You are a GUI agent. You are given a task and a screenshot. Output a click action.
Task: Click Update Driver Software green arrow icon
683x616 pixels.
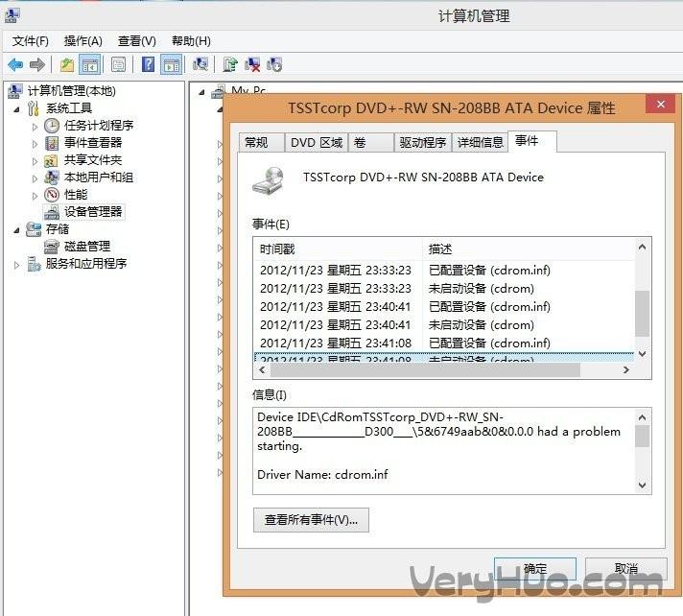tap(229, 65)
